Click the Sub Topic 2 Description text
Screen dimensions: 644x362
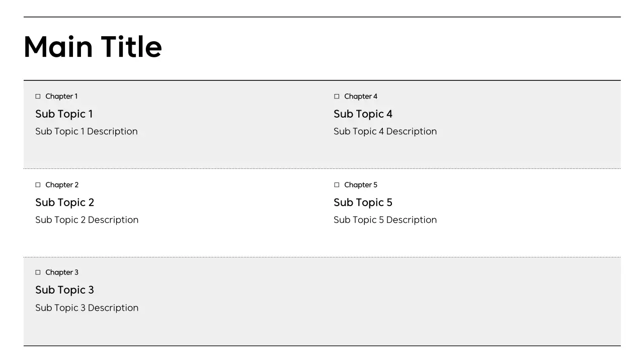tap(87, 220)
